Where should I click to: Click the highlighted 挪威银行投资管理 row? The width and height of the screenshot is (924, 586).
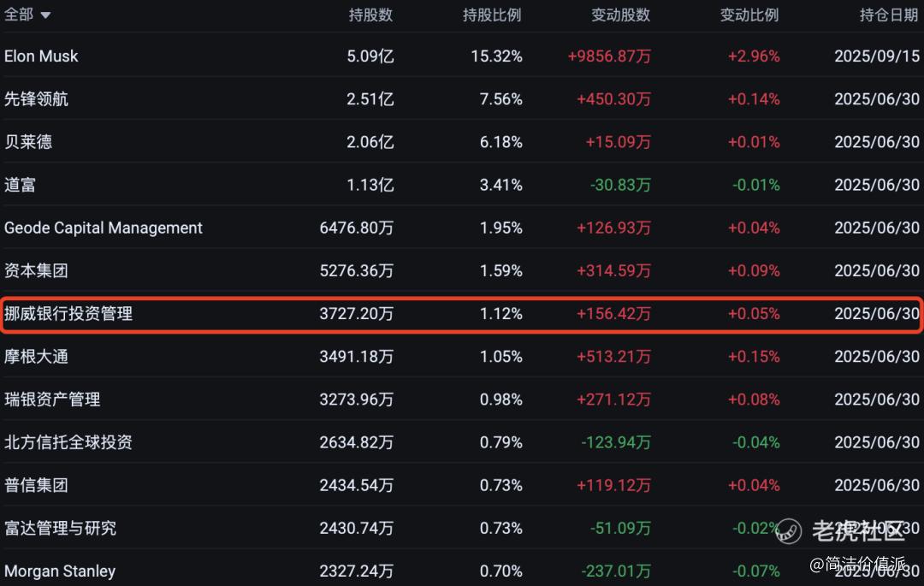(x=68, y=314)
